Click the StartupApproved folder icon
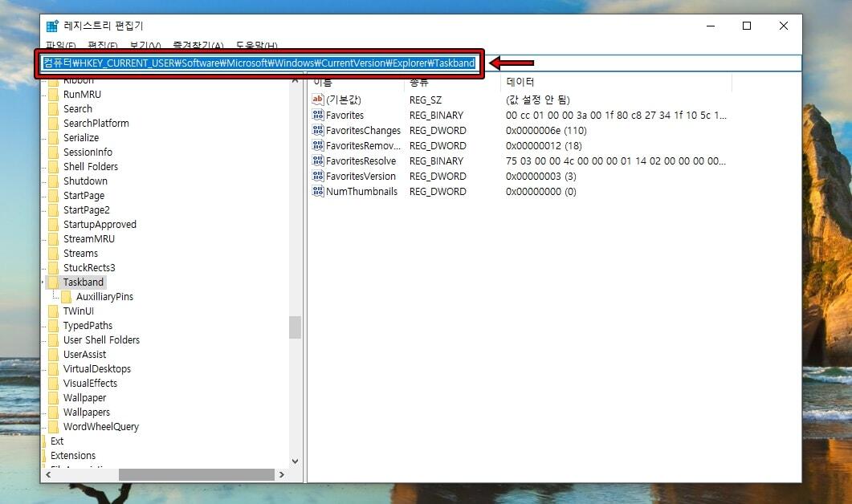The width and height of the screenshot is (852, 504). (x=53, y=224)
